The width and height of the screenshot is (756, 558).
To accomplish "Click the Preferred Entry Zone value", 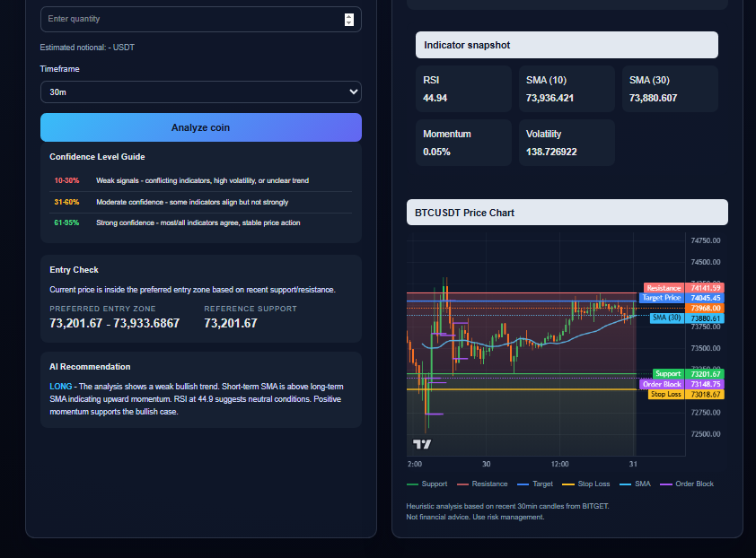I will pyautogui.click(x=114, y=323).
